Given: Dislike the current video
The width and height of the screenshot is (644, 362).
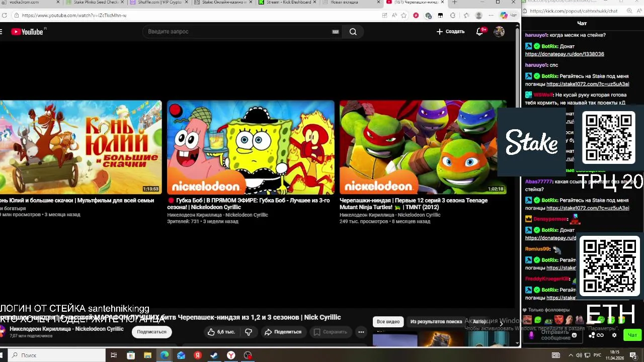Looking at the screenshot, I should click(x=249, y=332).
